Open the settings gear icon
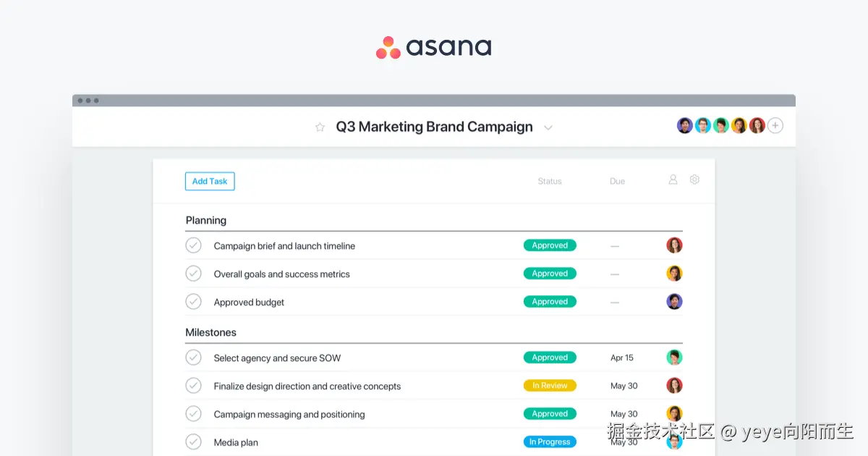This screenshot has width=868, height=456. tap(694, 180)
